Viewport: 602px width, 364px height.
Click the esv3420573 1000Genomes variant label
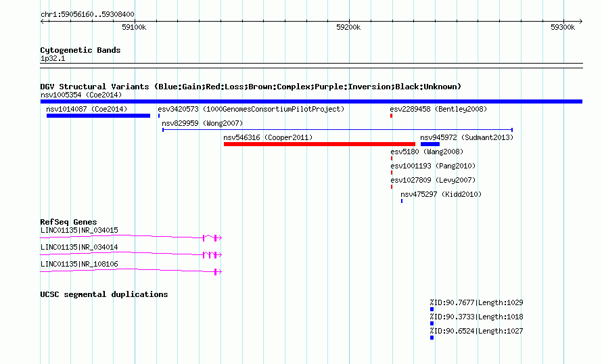point(251,109)
